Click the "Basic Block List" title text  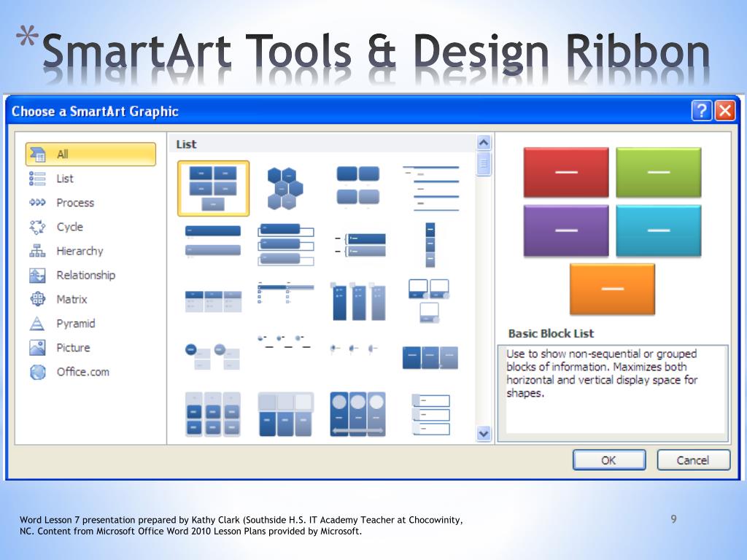(551, 333)
